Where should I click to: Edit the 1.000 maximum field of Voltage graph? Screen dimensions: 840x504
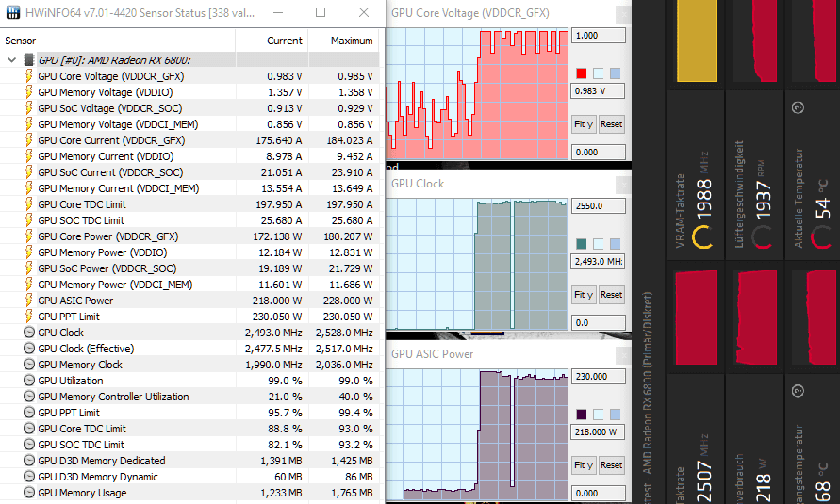598,36
